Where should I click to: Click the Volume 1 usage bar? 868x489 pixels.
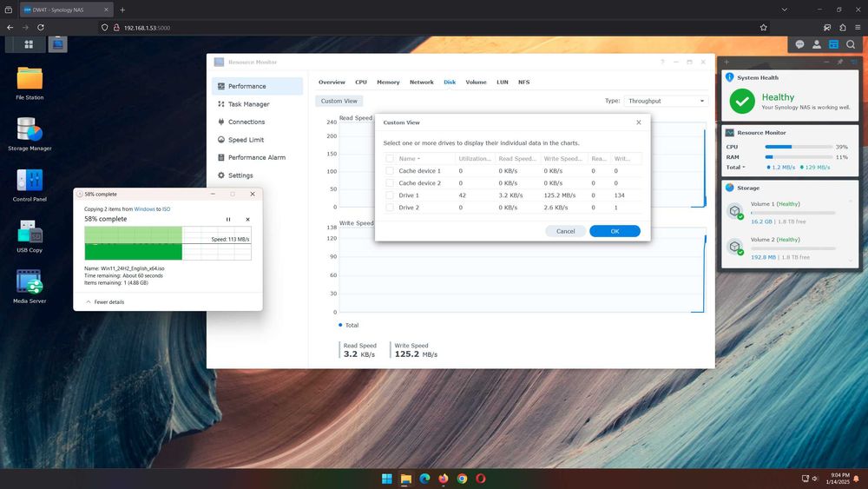[x=792, y=213]
